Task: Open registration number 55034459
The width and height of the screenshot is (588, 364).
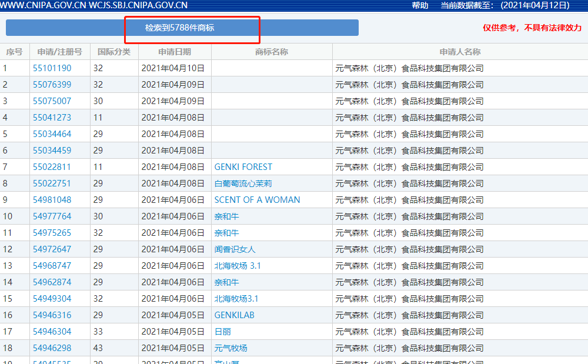Action: 52,151
